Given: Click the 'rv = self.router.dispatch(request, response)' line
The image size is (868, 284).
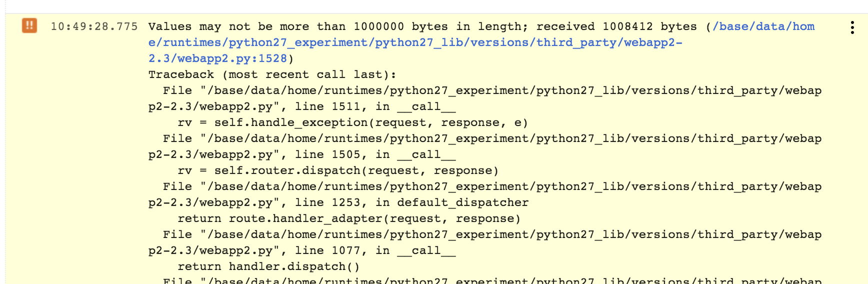Looking at the screenshot, I should tap(338, 170).
